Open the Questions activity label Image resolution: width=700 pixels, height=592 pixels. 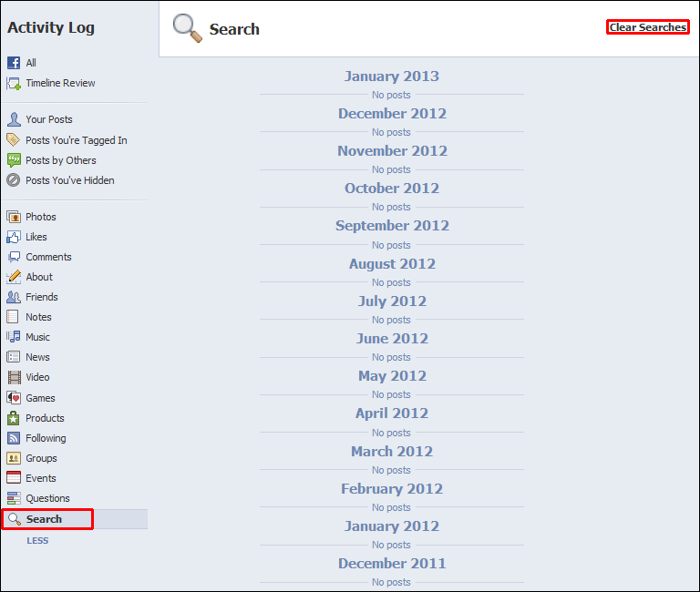pos(47,498)
